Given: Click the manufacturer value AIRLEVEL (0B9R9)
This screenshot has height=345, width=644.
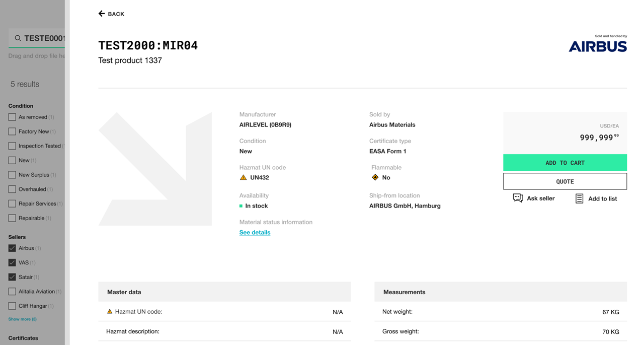Looking at the screenshot, I should [265, 125].
